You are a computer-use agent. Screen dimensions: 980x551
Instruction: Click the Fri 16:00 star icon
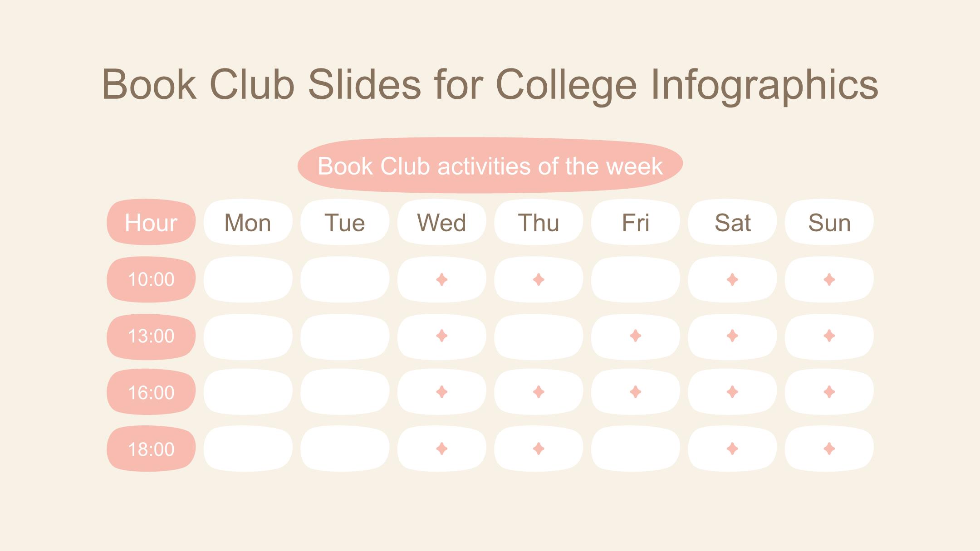[636, 392]
